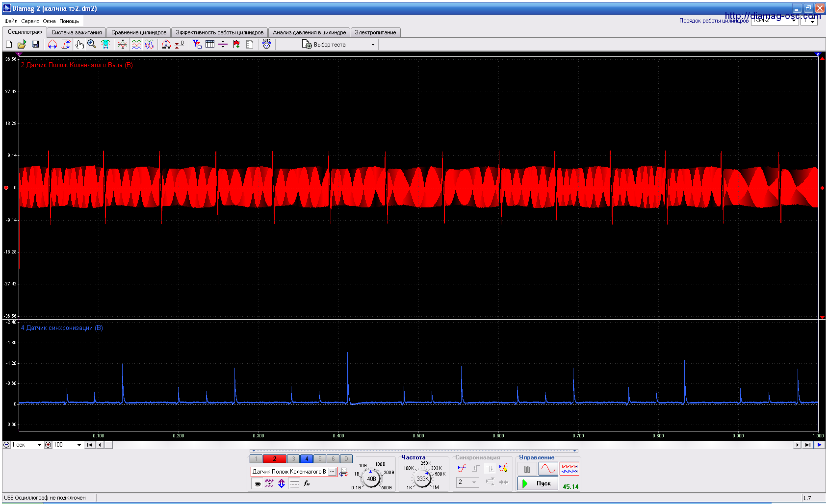Screen dimensions: 828x504
Task: Select the red sine wave mode button
Action: 548,469
